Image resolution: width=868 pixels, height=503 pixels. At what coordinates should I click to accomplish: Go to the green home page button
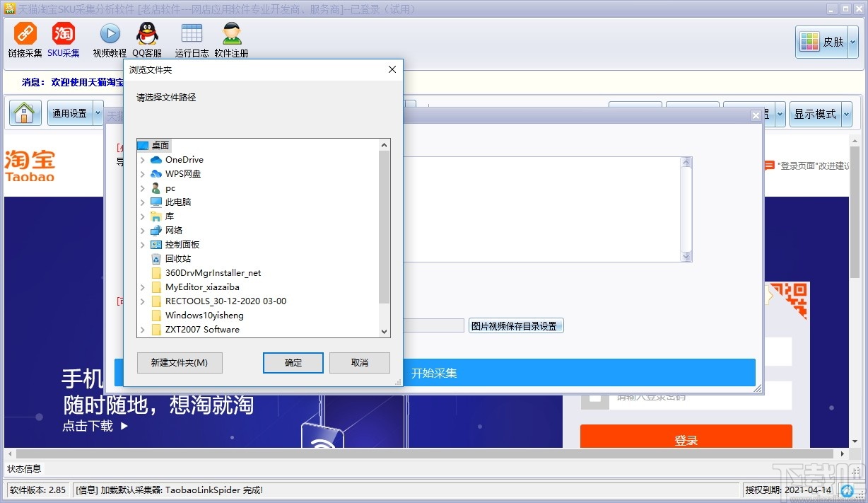coord(25,113)
